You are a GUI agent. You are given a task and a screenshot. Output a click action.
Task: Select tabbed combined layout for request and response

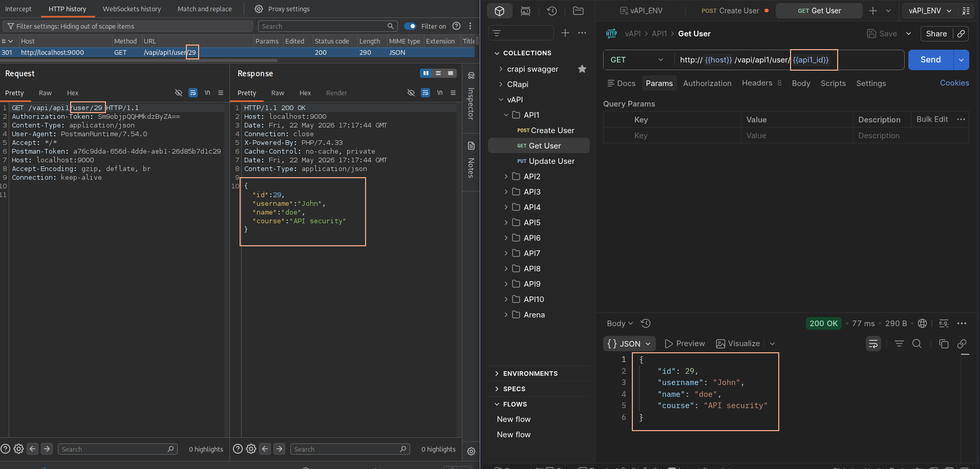pyautogui.click(x=451, y=73)
